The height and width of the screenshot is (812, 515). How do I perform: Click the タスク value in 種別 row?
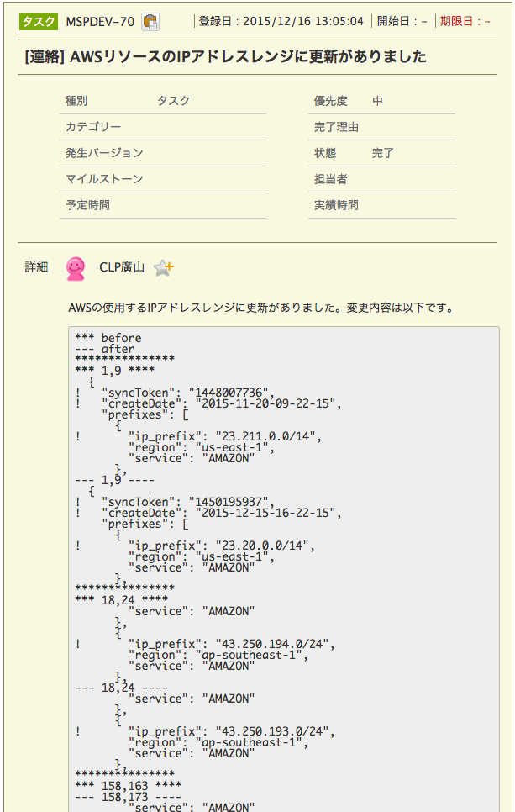click(173, 101)
